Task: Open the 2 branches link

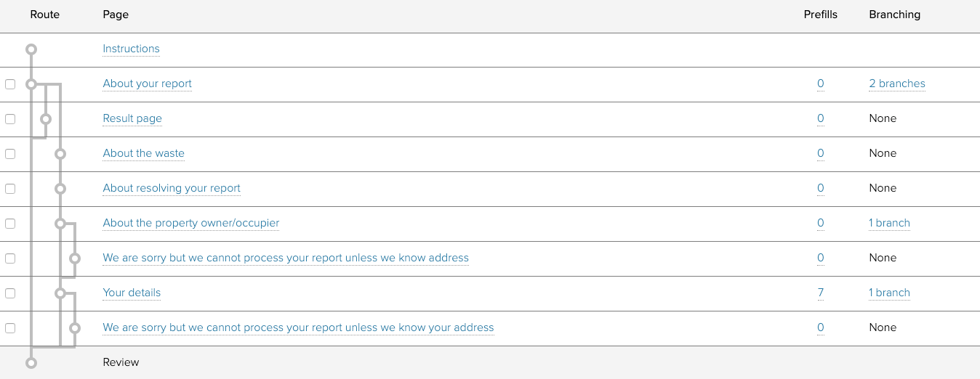Action: click(x=896, y=83)
